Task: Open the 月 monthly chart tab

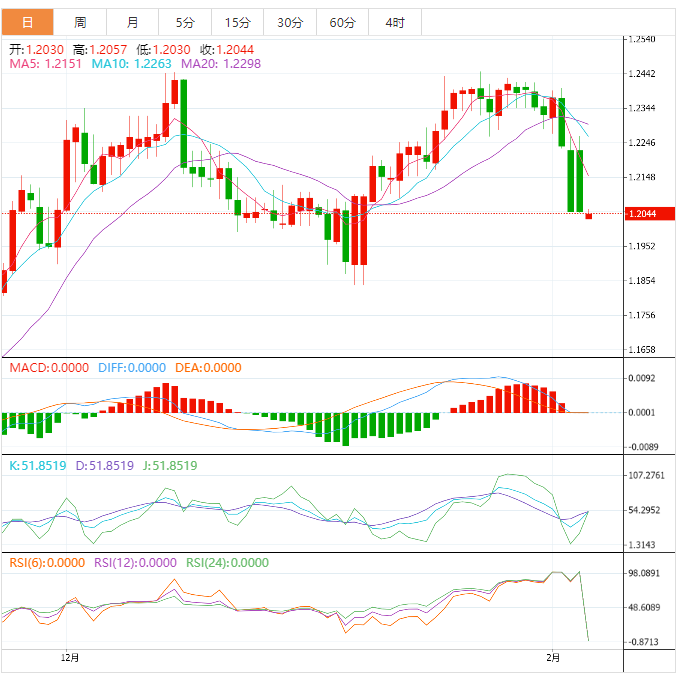Action: (x=133, y=22)
